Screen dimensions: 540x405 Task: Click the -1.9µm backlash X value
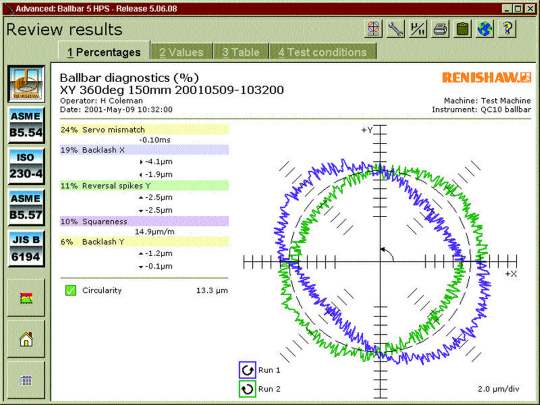click(x=158, y=174)
